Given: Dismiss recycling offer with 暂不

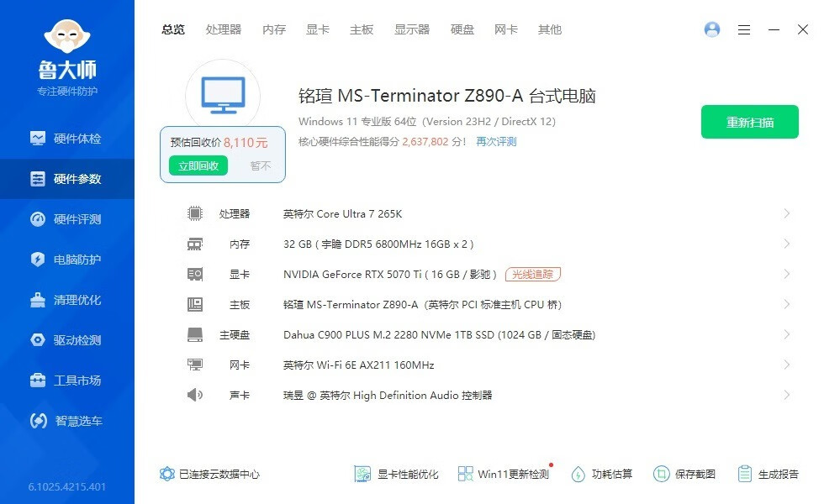Looking at the screenshot, I should click(x=261, y=166).
